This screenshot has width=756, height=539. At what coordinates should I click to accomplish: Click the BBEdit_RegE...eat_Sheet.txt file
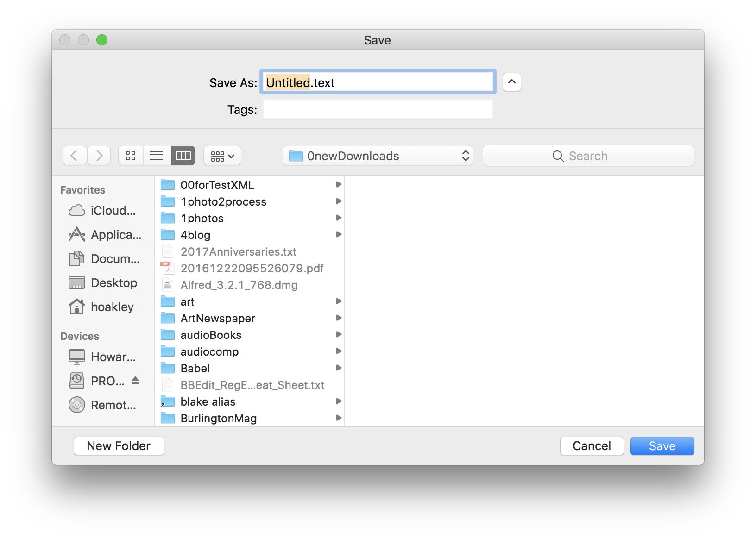point(249,385)
